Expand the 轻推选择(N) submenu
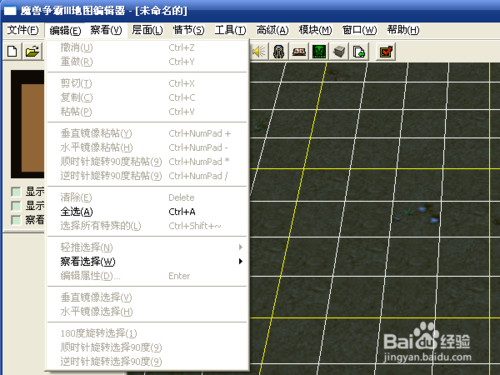 tap(147, 247)
